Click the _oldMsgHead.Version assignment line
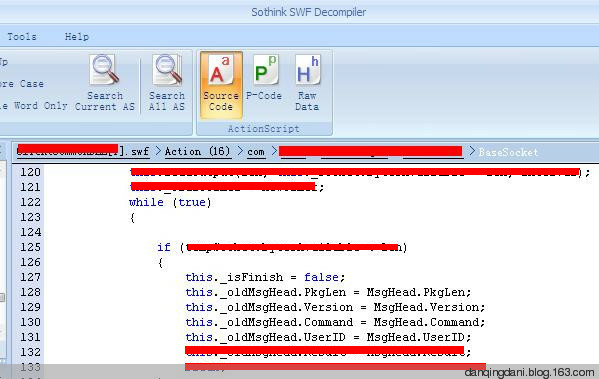This screenshot has width=599, height=379. pyautogui.click(x=335, y=307)
